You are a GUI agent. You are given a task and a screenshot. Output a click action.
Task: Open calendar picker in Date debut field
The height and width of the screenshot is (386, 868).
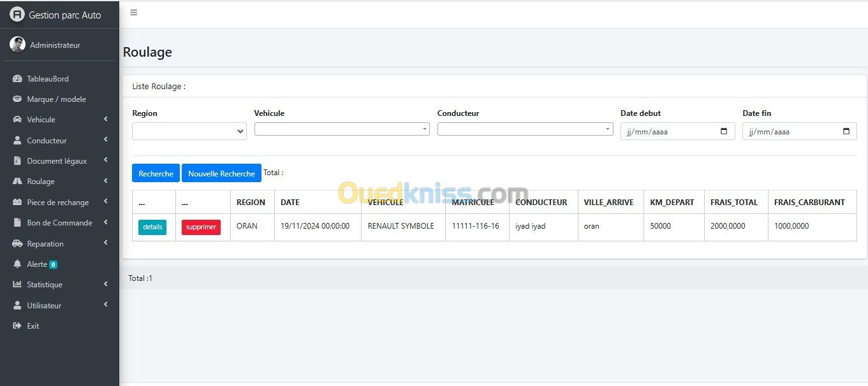[x=724, y=132]
